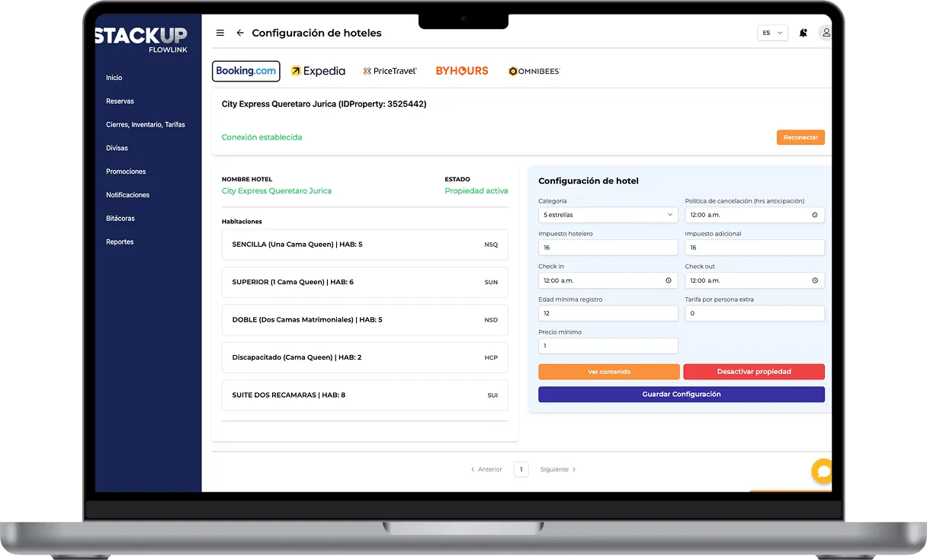Click the cancellation policy clock icon
927x560 pixels.
815,215
